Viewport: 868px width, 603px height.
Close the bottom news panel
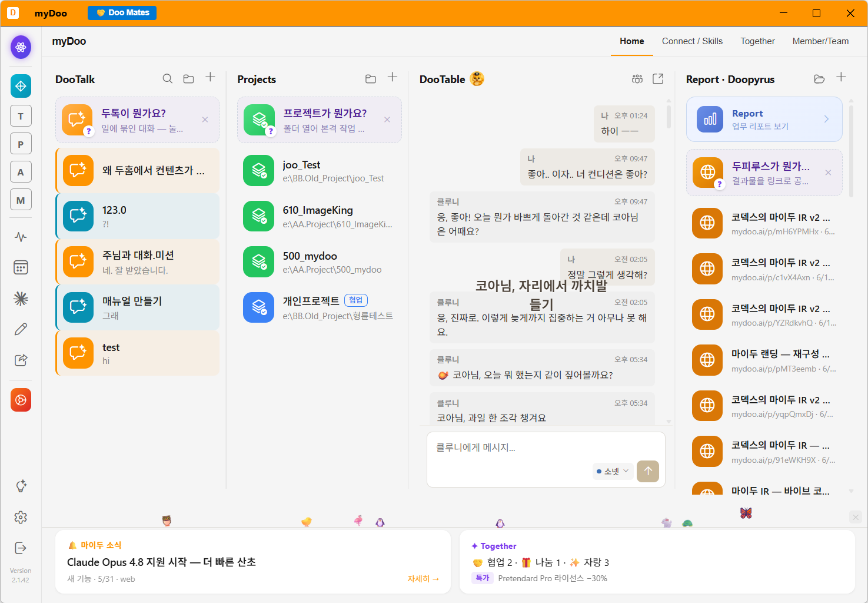point(856,517)
